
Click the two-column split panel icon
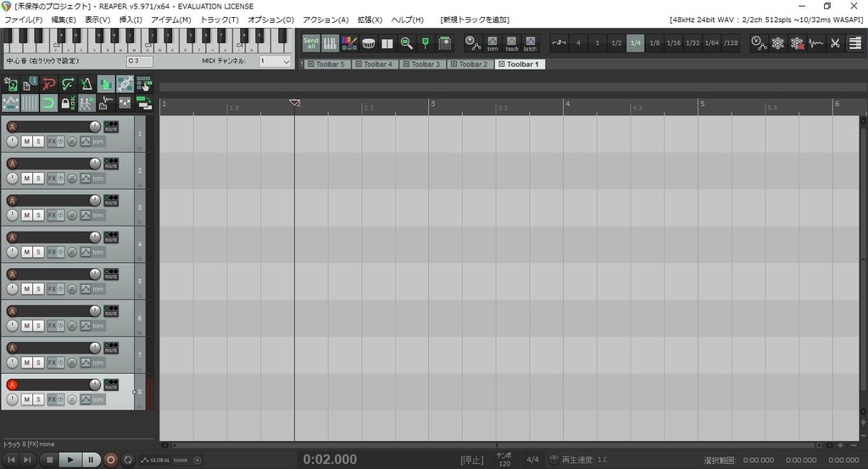pos(387,42)
